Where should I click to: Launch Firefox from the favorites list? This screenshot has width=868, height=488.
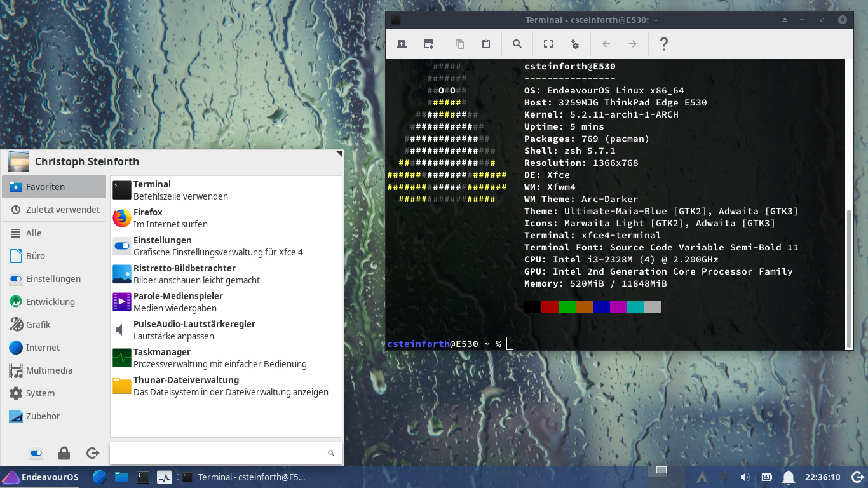point(226,218)
